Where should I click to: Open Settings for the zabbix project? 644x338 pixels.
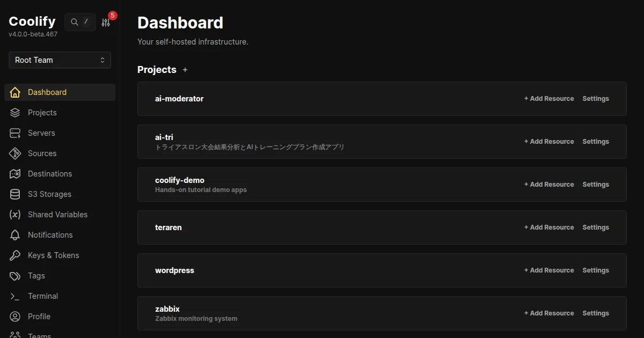point(596,313)
